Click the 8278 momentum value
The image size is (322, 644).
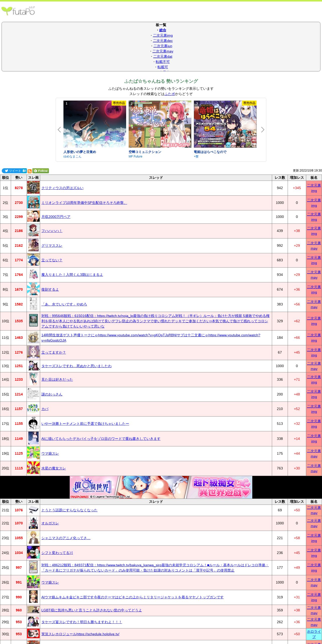[x=19, y=188]
